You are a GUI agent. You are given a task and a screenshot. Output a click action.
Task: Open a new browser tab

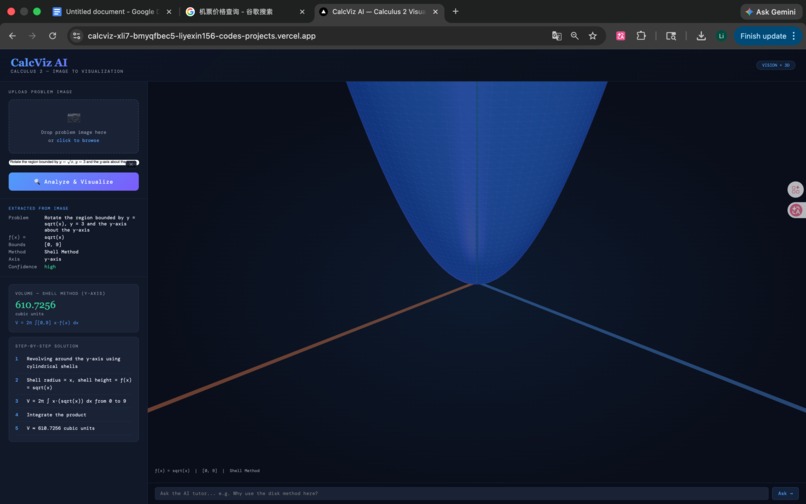point(455,11)
